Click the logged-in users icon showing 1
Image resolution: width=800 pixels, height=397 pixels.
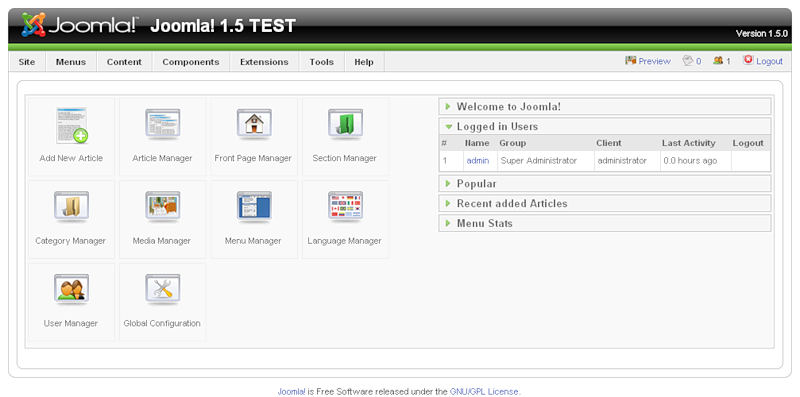click(x=718, y=60)
